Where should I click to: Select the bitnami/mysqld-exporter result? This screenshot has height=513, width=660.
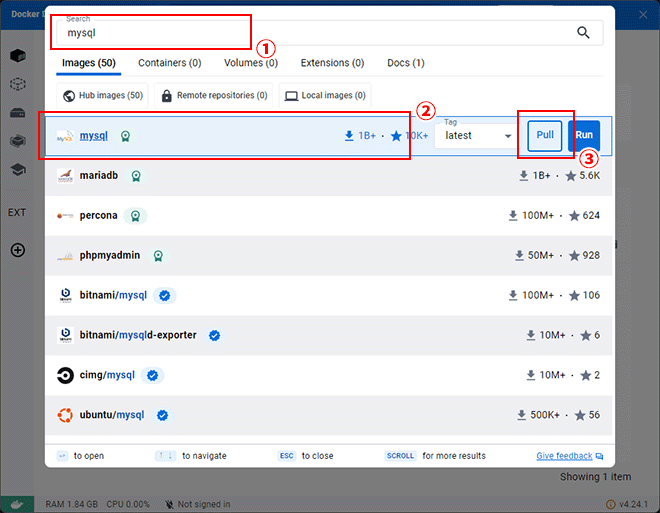pos(329,335)
